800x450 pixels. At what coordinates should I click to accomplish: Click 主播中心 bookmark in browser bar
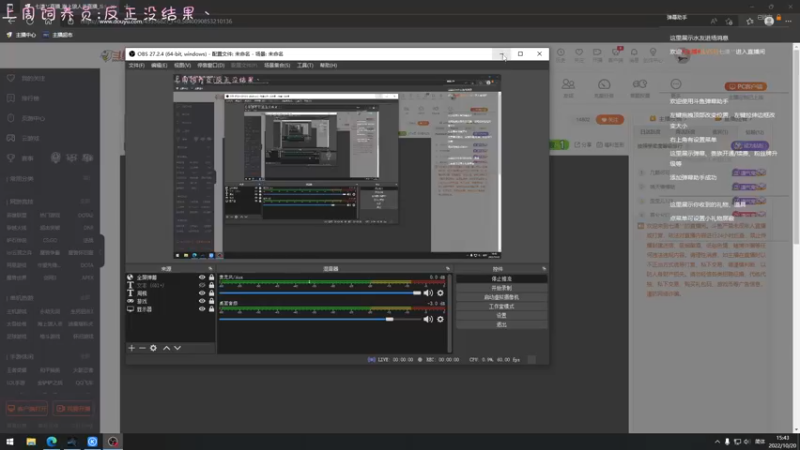point(21,35)
